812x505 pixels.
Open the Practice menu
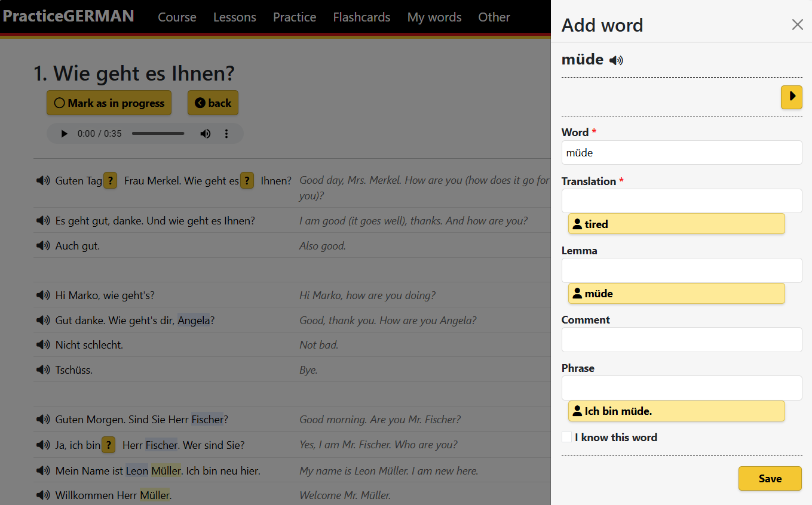click(x=295, y=17)
